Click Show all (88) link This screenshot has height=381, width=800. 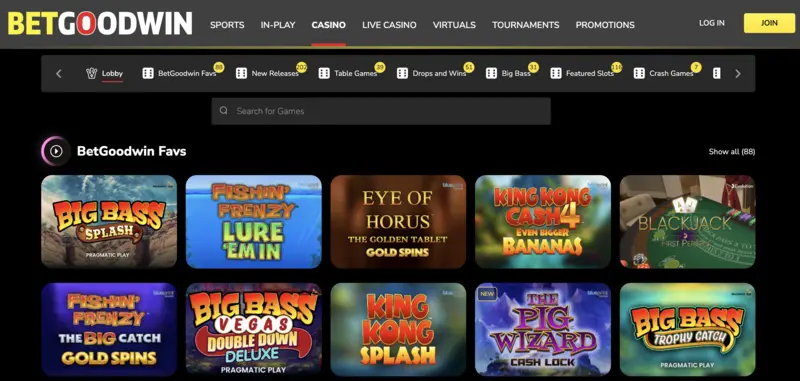732,151
